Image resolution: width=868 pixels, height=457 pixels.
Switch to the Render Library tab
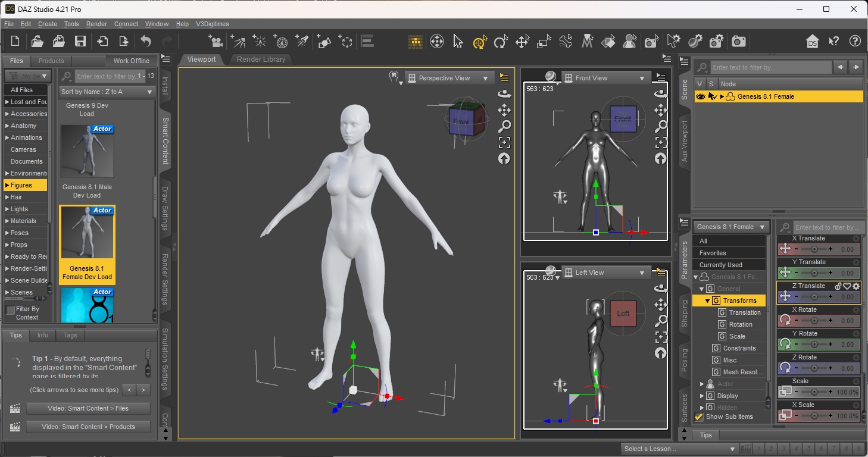coord(261,60)
